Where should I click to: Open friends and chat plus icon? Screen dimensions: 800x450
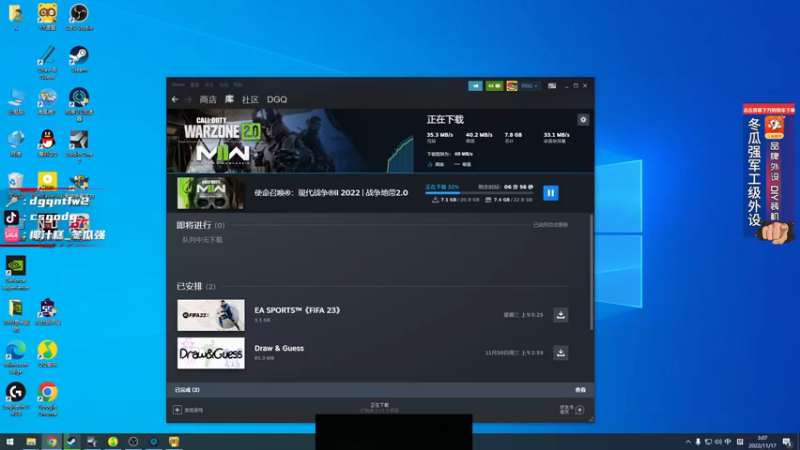[580, 410]
